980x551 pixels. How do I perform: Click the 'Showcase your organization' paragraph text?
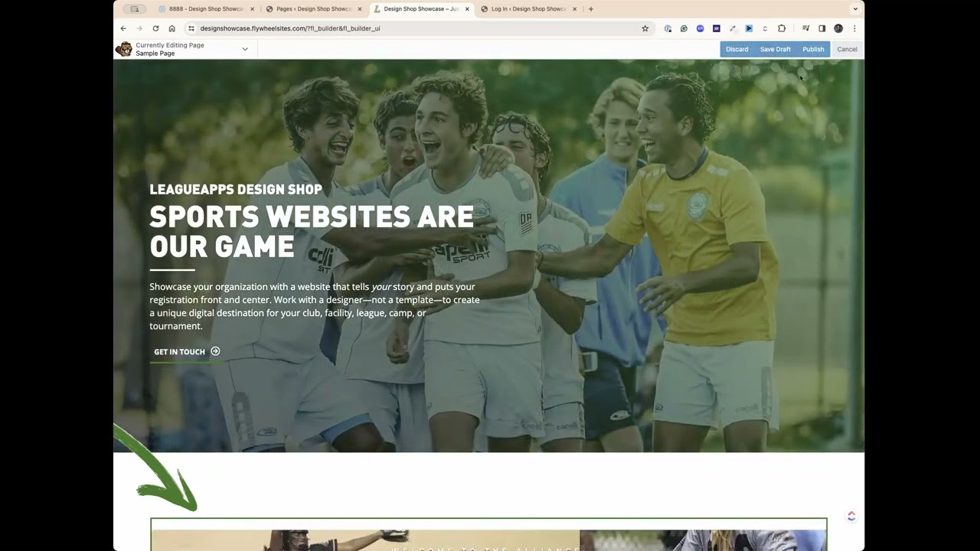[315, 306]
